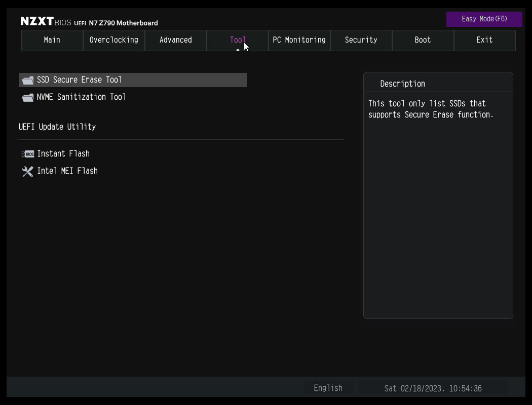The width and height of the screenshot is (532, 405).
Task: Click the folder icon beside SSD Secure Erase Tool
Action: (x=28, y=80)
